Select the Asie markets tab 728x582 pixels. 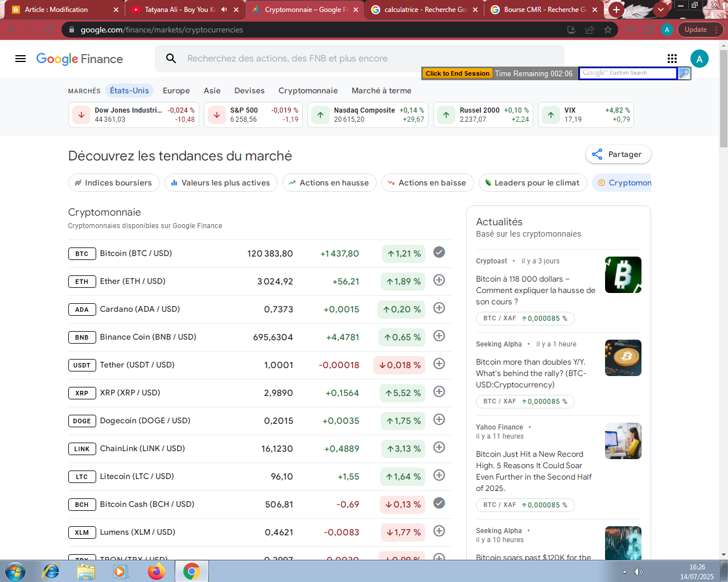click(212, 90)
